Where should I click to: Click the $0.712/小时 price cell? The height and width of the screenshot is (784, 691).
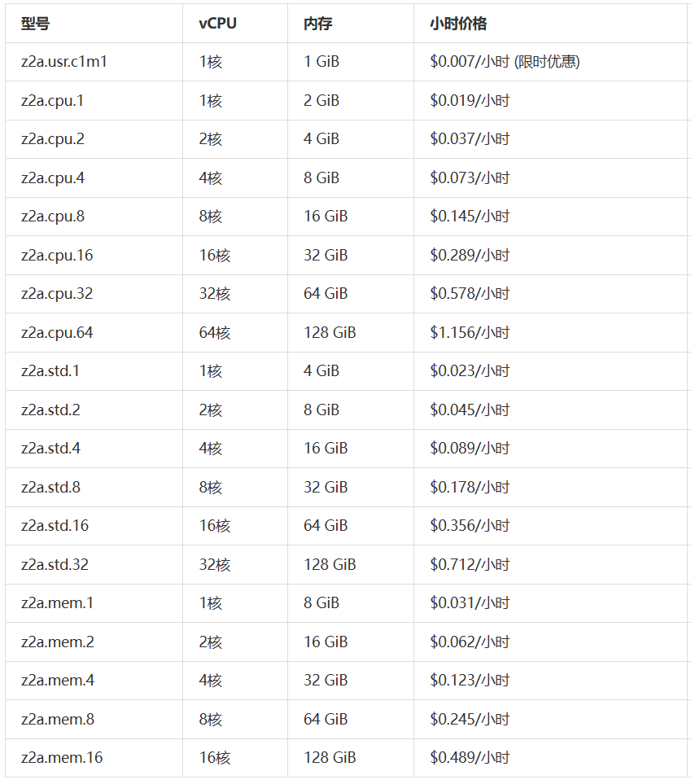coord(470,565)
